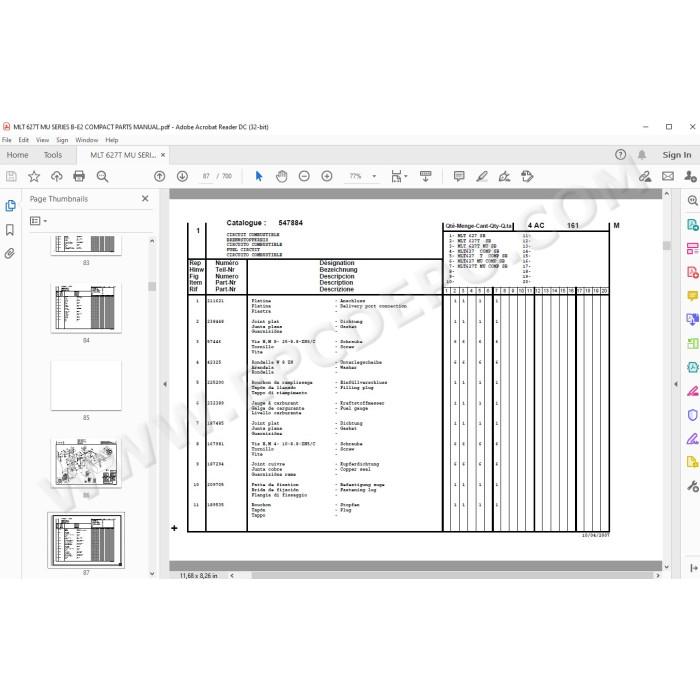Open the Attachments paperclip panel
The width and height of the screenshot is (700, 700).
[x=10, y=254]
